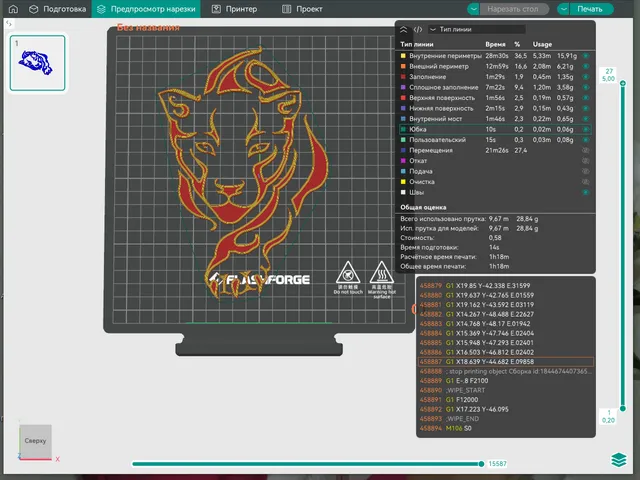
Task: Click the Печать button
Action: (x=590, y=9)
